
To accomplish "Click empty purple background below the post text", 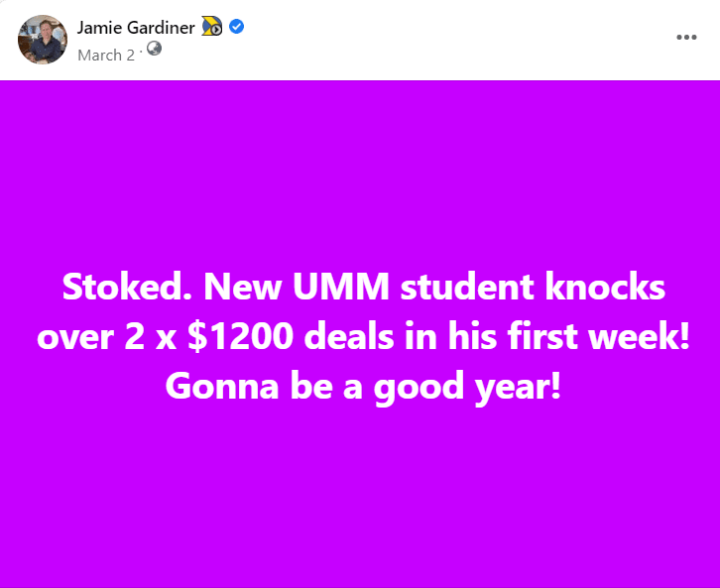I will 360,496.
